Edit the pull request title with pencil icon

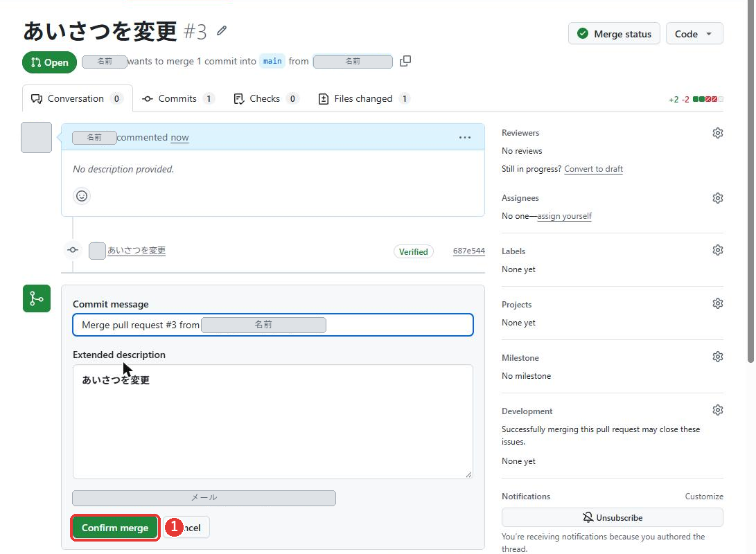(221, 31)
